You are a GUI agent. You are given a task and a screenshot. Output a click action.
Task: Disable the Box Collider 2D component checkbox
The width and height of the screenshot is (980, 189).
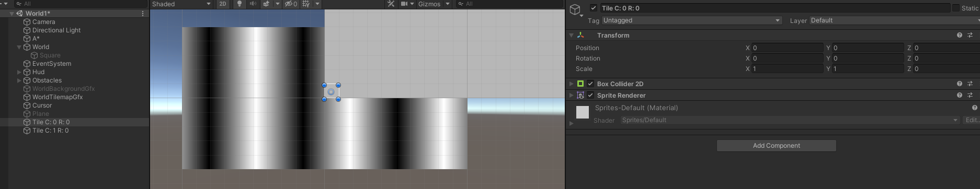590,84
